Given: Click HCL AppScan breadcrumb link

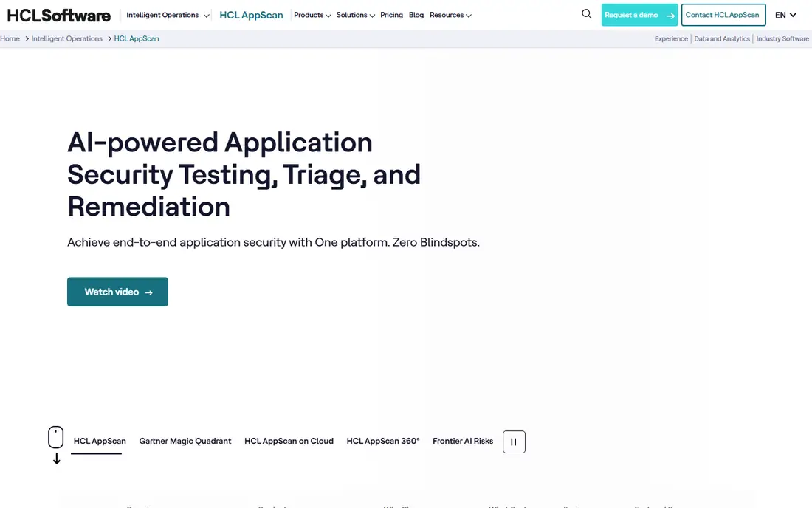Looking at the screenshot, I should [x=137, y=39].
